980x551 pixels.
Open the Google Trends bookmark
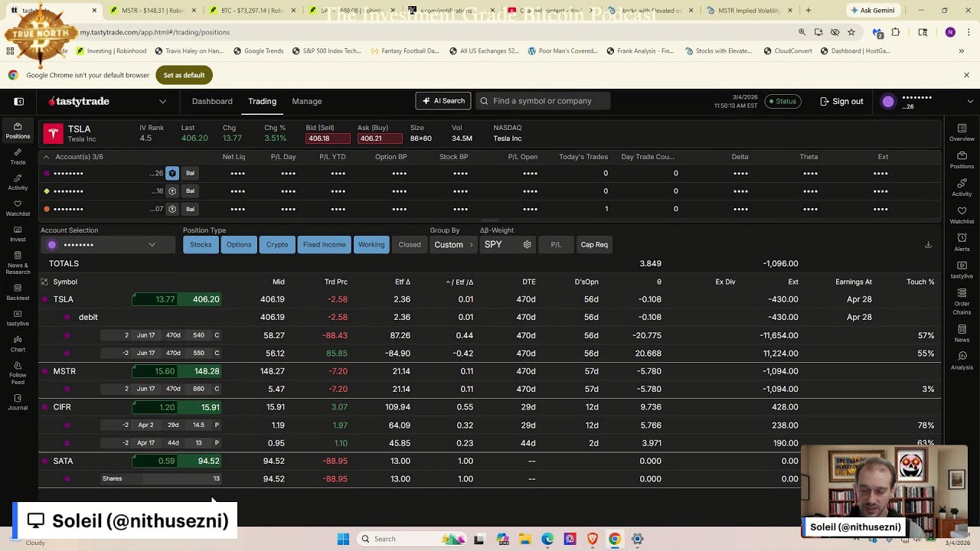(258, 51)
